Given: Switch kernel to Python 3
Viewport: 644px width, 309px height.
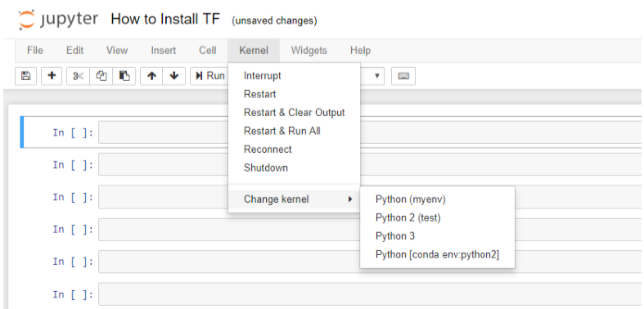Looking at the screenshot, I should click(437, 236).
